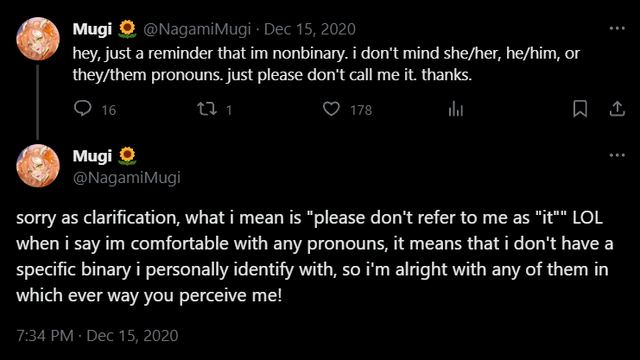Like the first tweet with heart icon
Viewport: 640px width, 360px height.
point(331,109)
